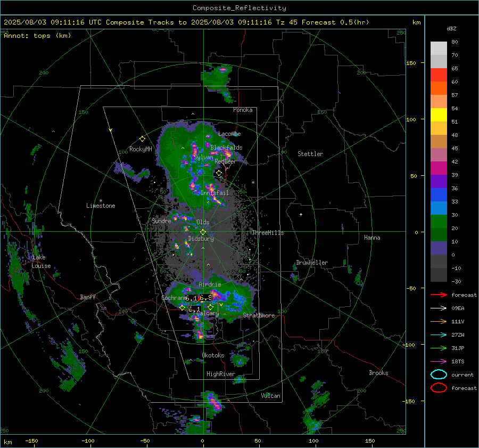This screenshot has height=448, width=479.
Task: Click the Airdrie label
Action: point(210,284)
